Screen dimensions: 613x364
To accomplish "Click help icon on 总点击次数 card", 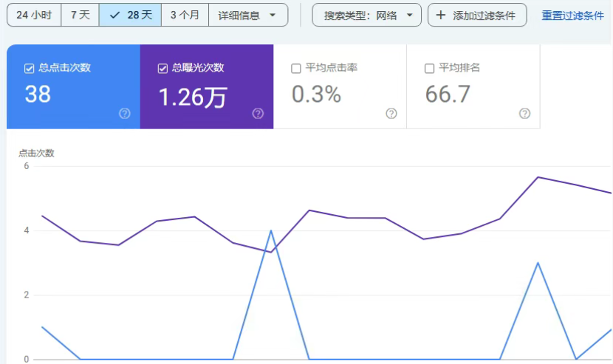I will tap(125, 114).
